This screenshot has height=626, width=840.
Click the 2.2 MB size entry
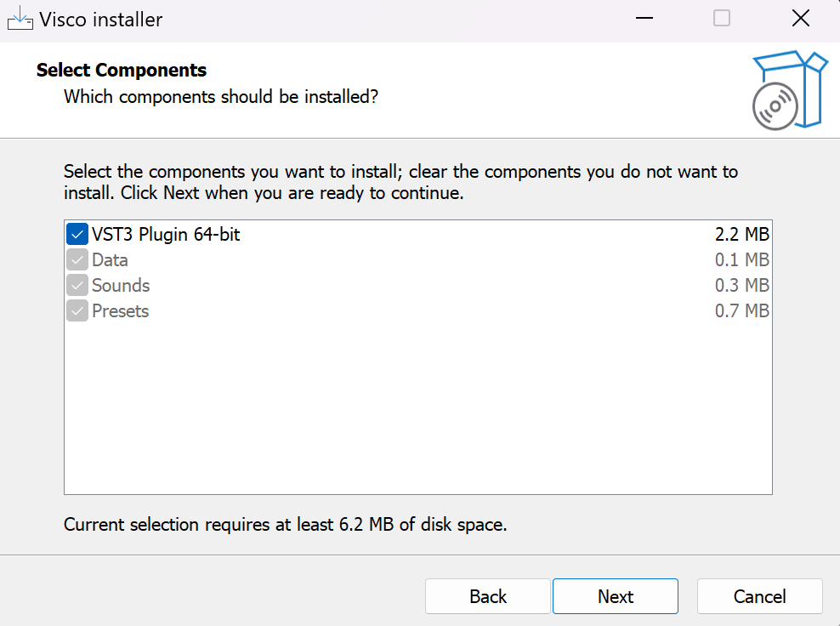point(741,234)
